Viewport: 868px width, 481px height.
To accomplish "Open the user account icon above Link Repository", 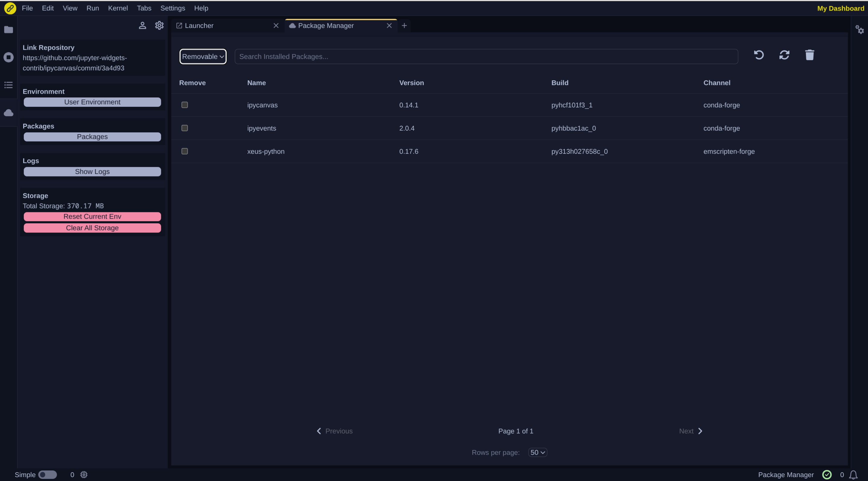I will (143, 25).
